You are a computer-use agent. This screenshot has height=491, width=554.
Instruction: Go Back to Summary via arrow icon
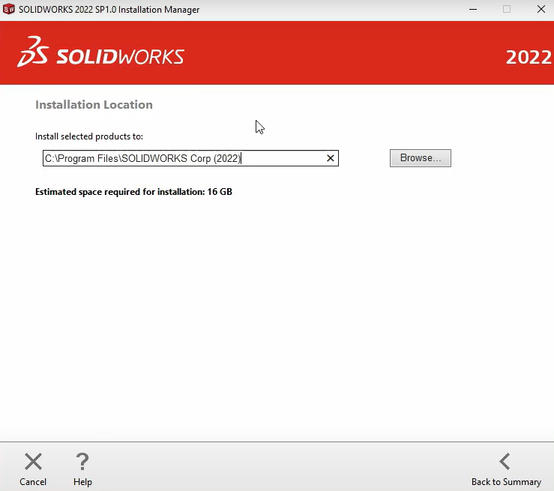tap(505, 461)
